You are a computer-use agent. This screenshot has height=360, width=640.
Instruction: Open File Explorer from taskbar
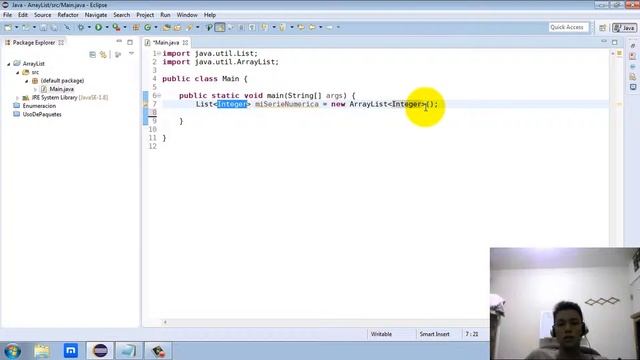click(42, 351)
